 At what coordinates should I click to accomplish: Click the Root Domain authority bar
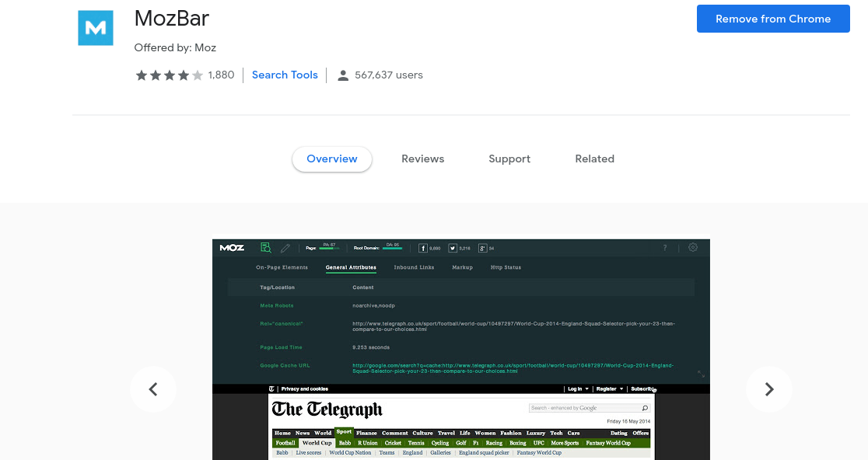click(x=393, y=248)
